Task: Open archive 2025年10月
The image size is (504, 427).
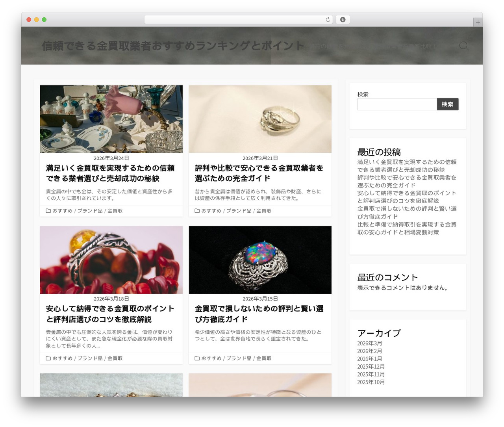Action: coord(371,382)
